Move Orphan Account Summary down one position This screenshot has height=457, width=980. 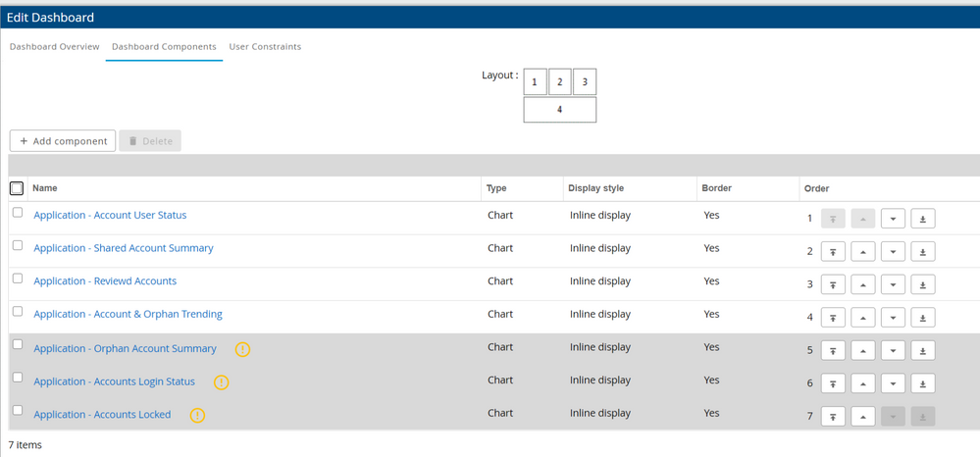893,351
